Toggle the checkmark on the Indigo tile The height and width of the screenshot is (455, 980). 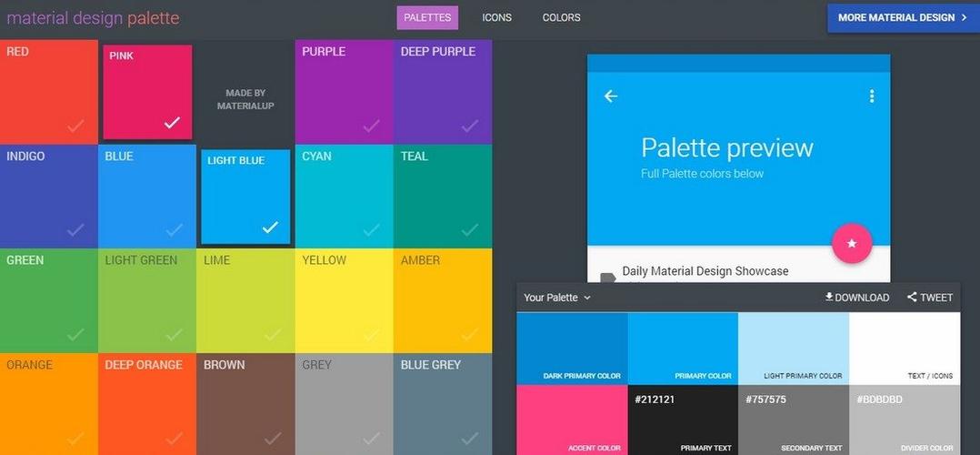[75, 230]
